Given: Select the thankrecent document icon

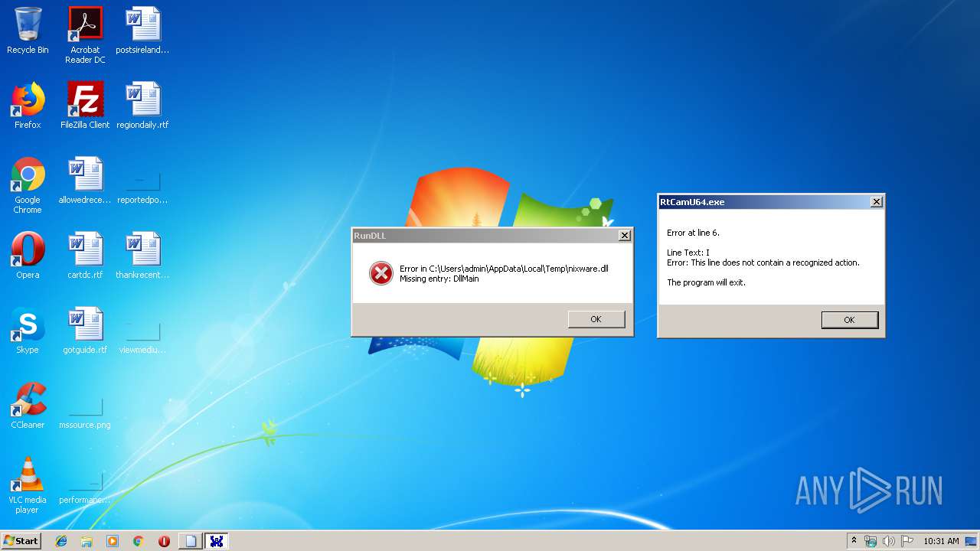Looking at the screenshot, I should click(142, 256).
